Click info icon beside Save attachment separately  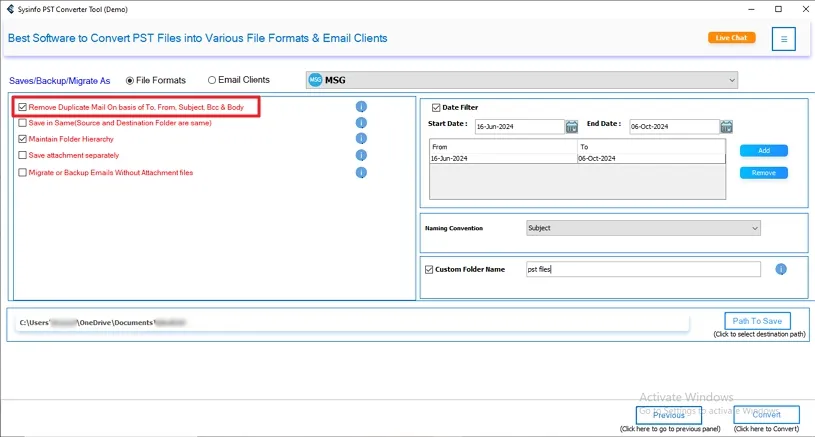[x=361, y=155]
